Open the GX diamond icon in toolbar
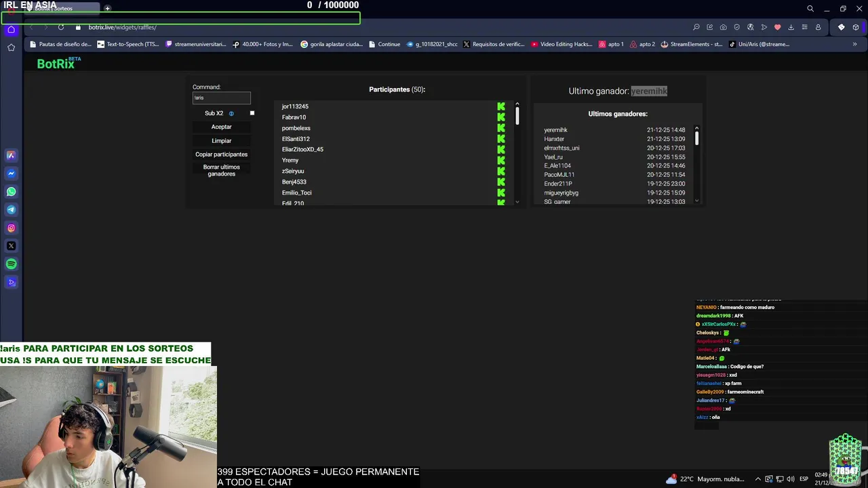The width and height of the screenshot is (868, 488). pyautogui.click(x=842, y=27)
